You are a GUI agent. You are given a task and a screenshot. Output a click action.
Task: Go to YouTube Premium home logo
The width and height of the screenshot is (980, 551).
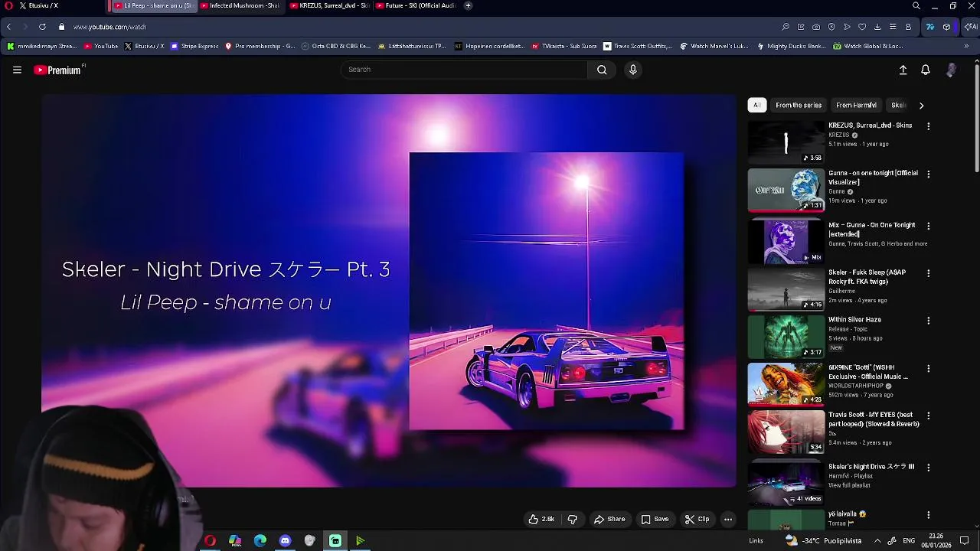click(x=59, y=70)
